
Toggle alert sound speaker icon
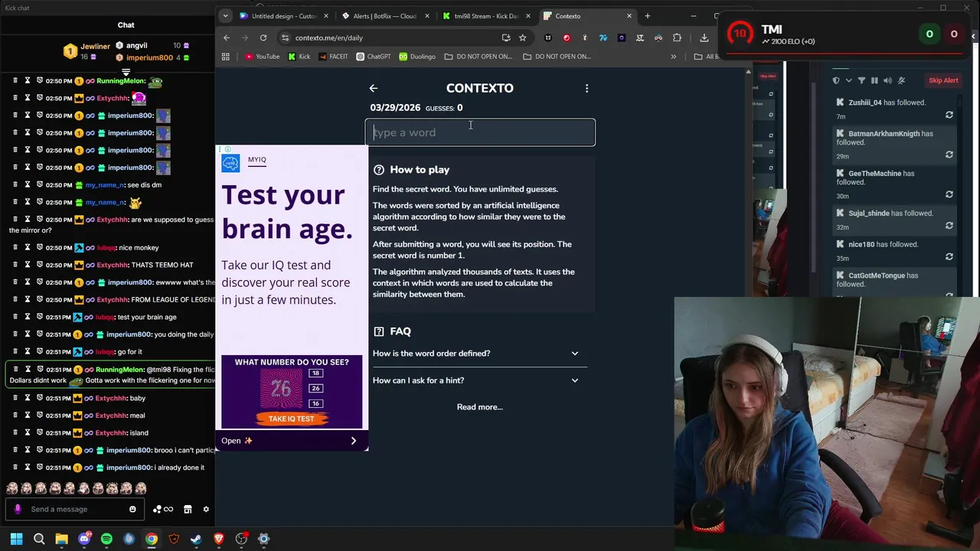click(x=887, y=80)
